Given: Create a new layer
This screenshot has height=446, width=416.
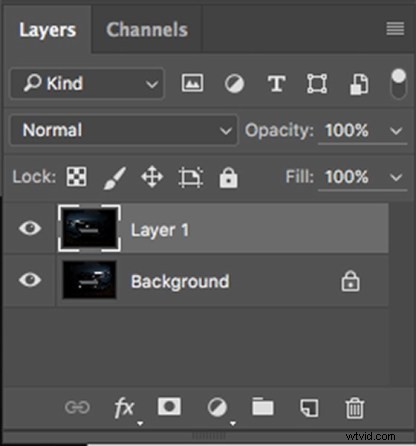Looking at the screenshot, I should 309,408.
